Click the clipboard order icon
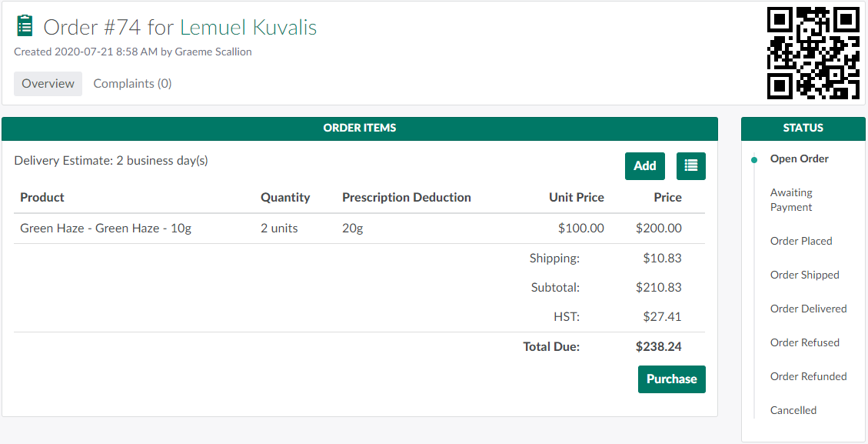868x444 pixels. click(x=25, y=26)
